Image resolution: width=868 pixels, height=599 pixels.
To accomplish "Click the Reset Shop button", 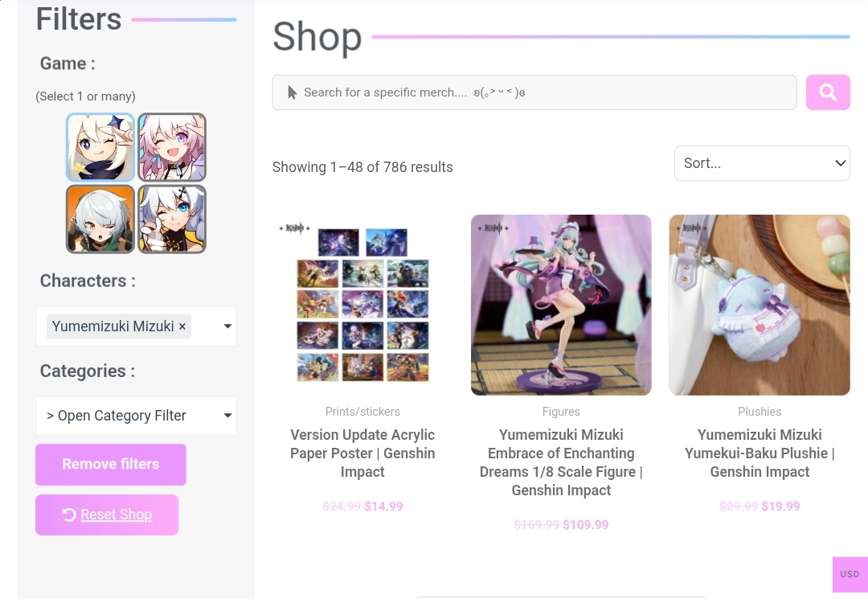I will [107, 515].
